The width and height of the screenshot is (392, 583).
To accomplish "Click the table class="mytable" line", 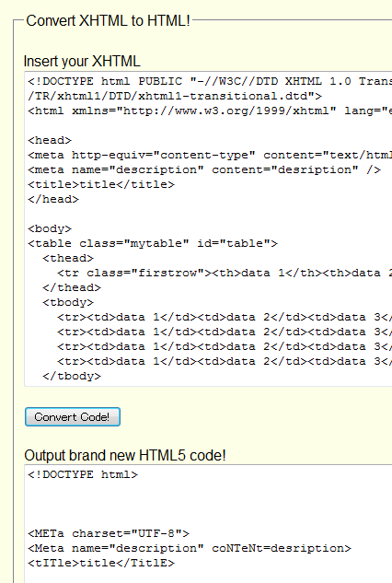I will [x=153, y=243].
